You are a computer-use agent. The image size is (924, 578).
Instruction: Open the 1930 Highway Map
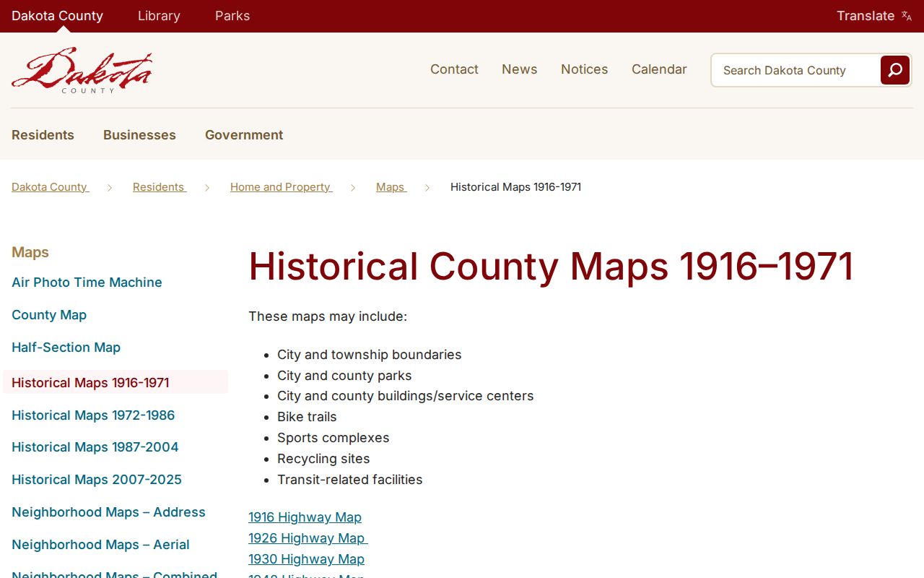(306, 559)
